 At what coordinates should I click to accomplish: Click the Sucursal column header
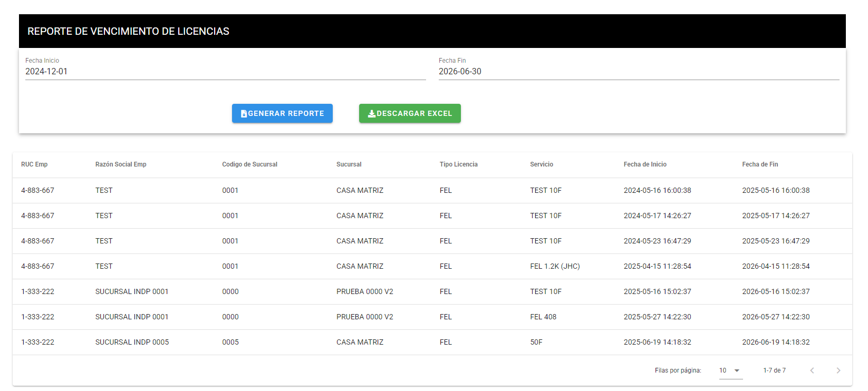(x=349, y=164)
